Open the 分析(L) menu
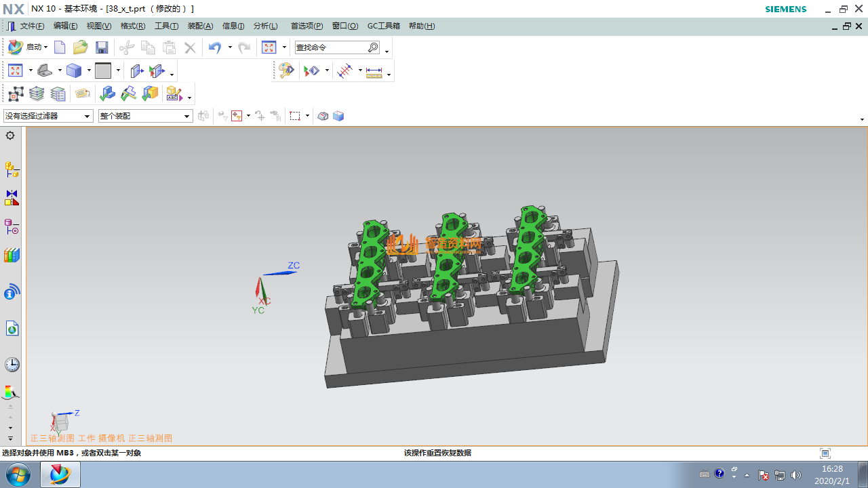868x488 pixels. 265,26
